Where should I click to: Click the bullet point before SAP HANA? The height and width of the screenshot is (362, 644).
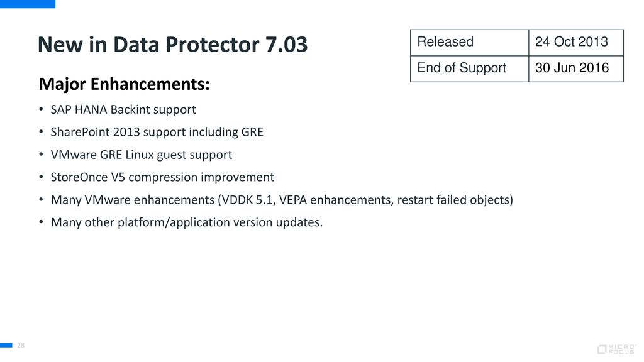pyautogui.click(x=41, y=109)
